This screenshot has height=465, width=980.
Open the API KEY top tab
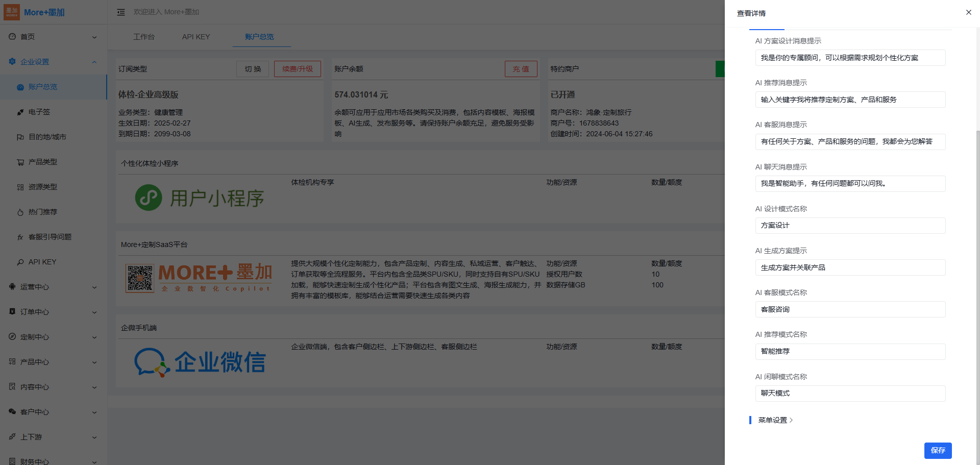(196, 37)
